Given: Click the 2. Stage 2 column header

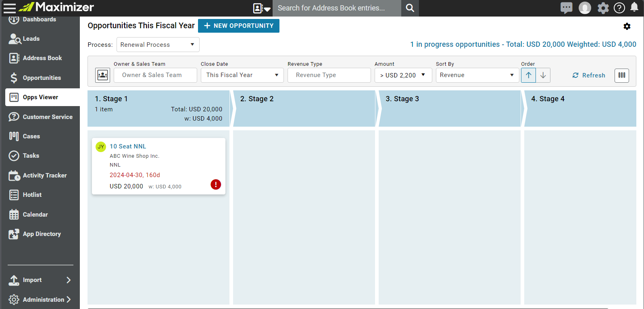Looking at the screenshot, I should pyautogui.click(x=304, y=109).
